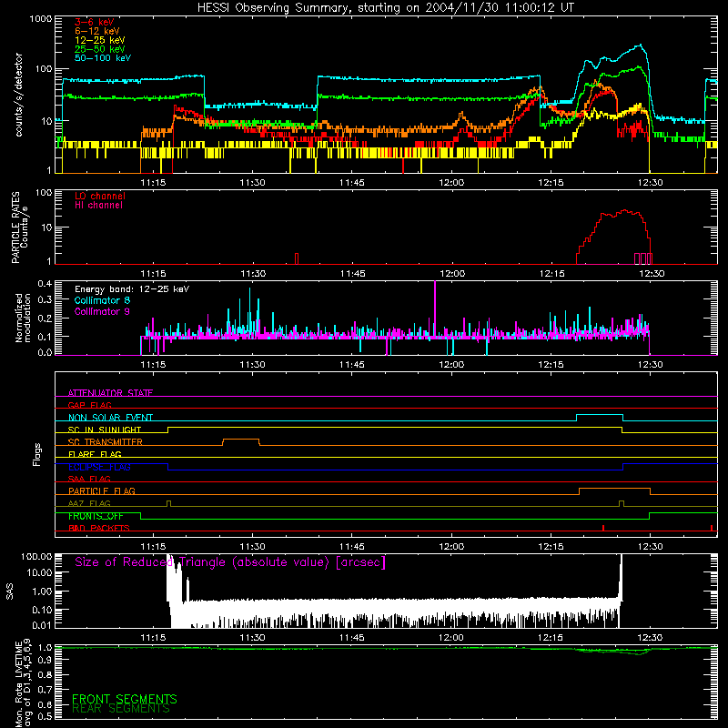
Task: Click the Normalized modulation axis label
Action: tap(23, 318)
